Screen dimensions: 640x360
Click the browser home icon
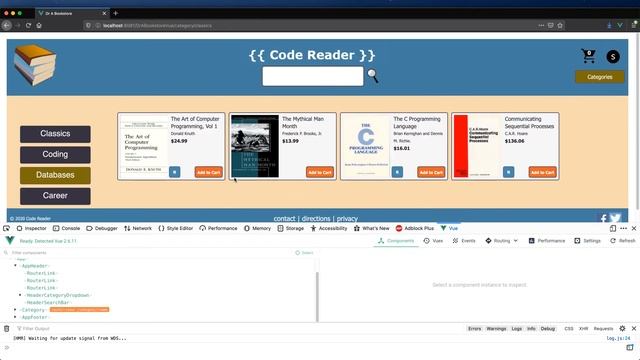pyautogui.click(x=39, y=25)
